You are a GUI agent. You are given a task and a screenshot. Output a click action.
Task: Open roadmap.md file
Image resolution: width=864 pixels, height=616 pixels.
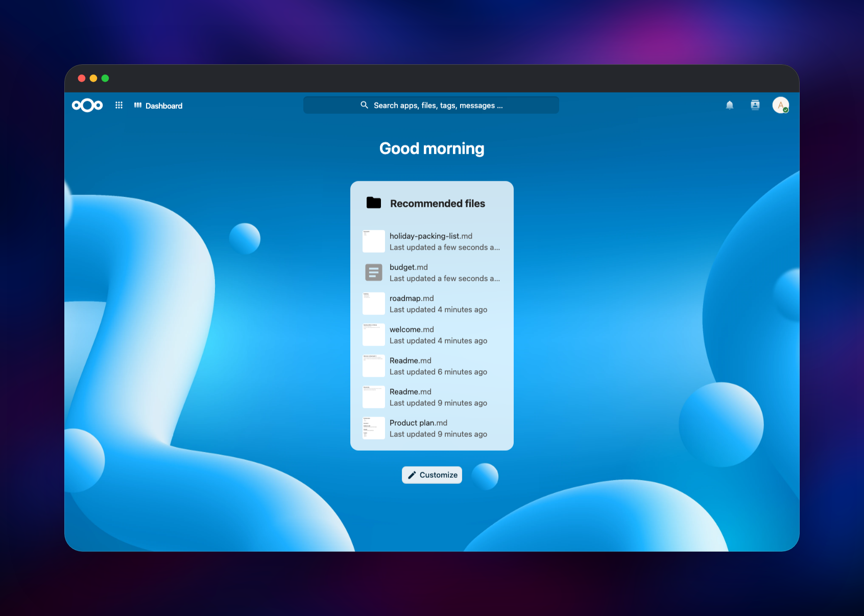coord(432,304)
